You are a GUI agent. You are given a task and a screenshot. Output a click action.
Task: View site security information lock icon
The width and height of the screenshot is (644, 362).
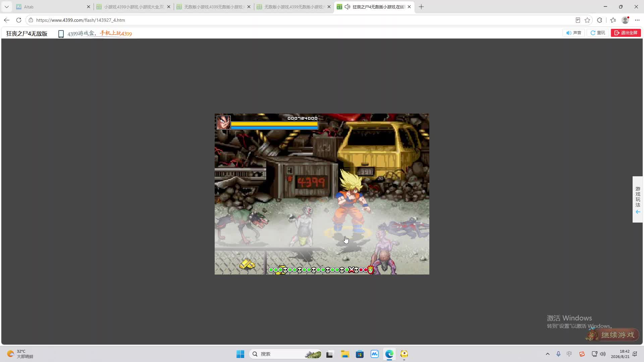coord(31,20)
